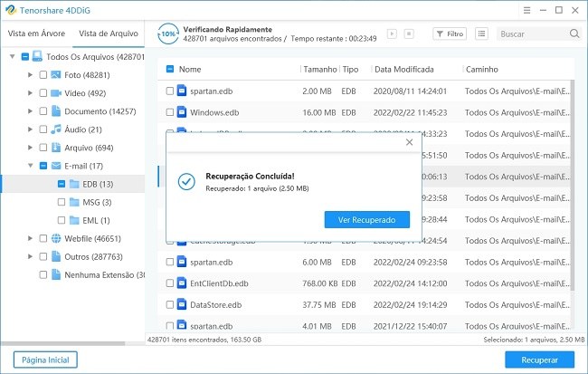
Task: Click the MSG folder icon
Action: pyautogui.click(x=74, y=202)
